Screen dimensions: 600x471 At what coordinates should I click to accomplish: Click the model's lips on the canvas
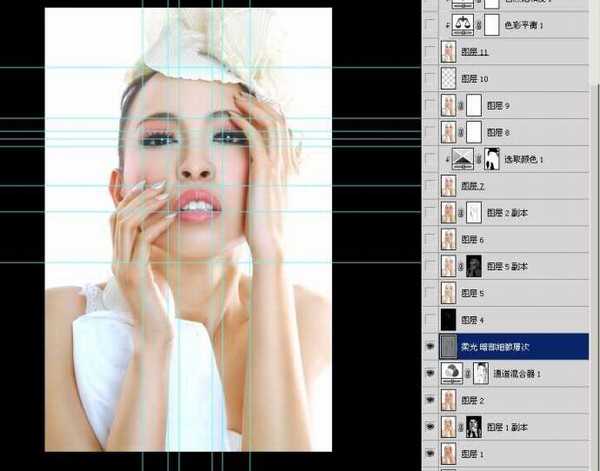[198, 205]
